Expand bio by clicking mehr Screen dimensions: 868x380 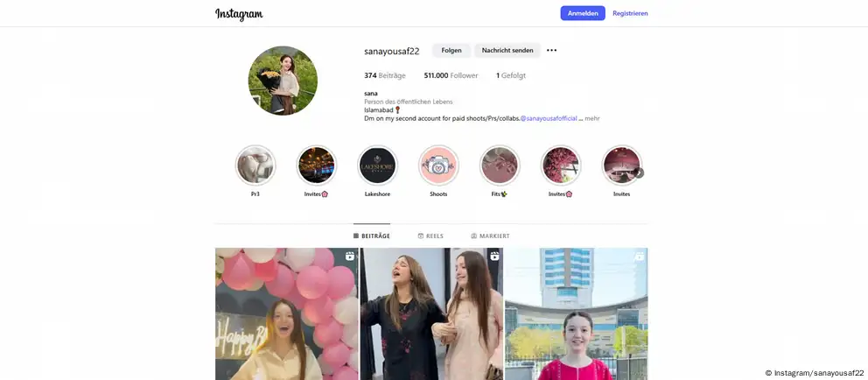[x=592, y=118]
